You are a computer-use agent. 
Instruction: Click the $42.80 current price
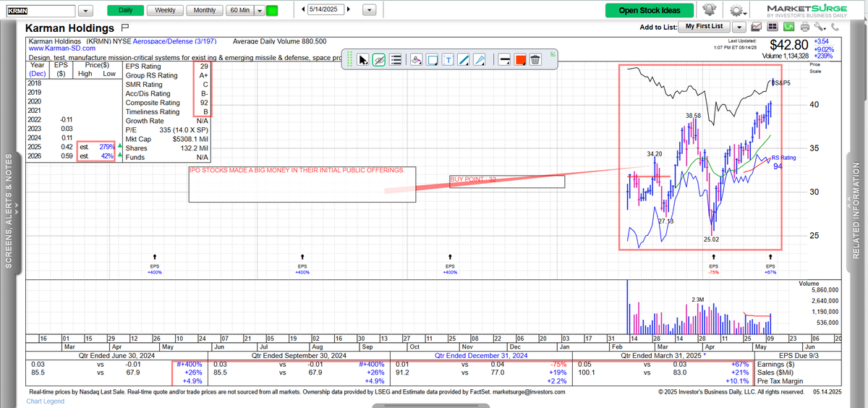[788, 46]
